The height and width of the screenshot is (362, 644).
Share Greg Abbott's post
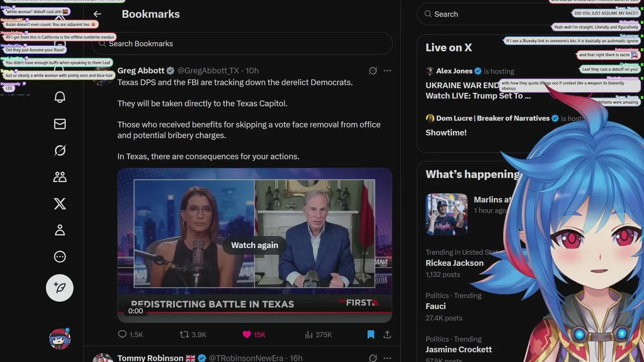387,334
